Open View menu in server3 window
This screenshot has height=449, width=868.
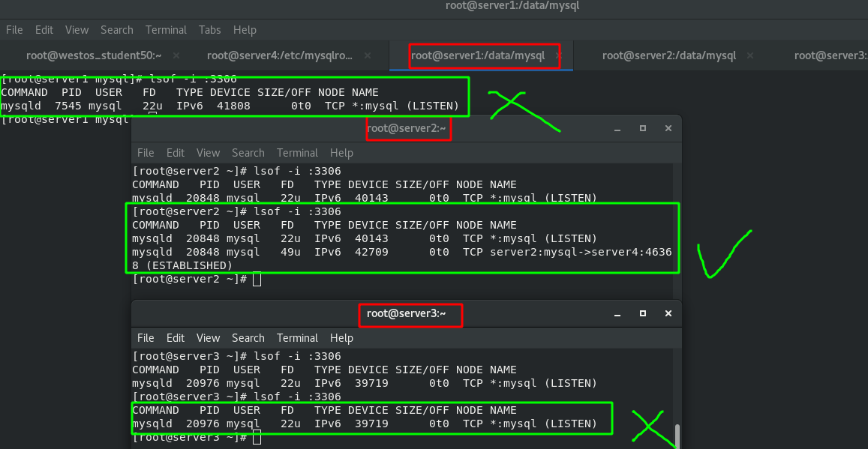pyautogui.click(x=208, y=338)
